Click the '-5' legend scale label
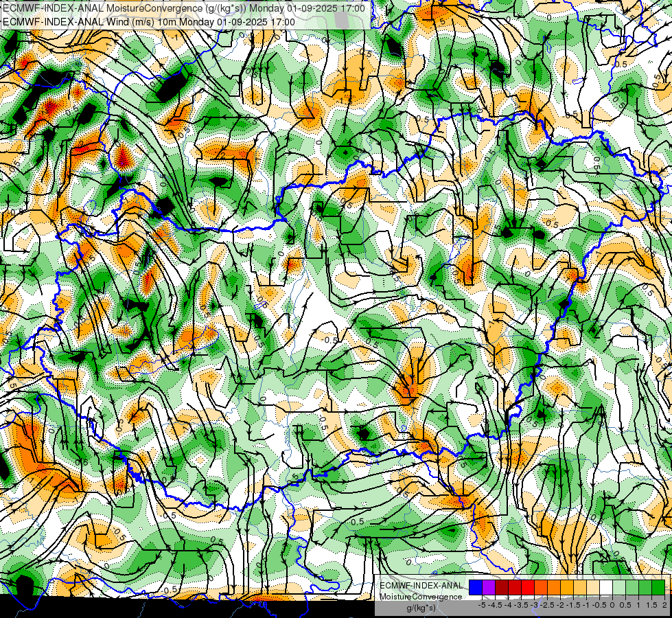This screenshot has height=618, width=672. (x=482, y=605)
